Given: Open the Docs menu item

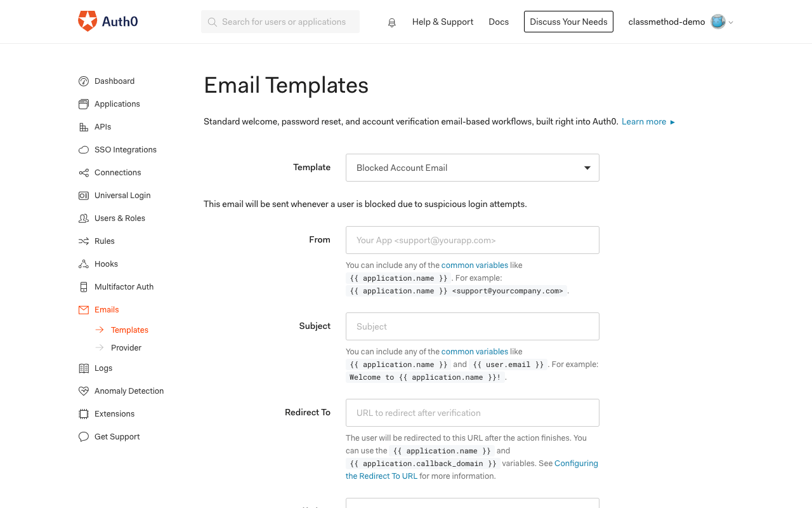Looking at the screenshot, I should tap(499, 22).
